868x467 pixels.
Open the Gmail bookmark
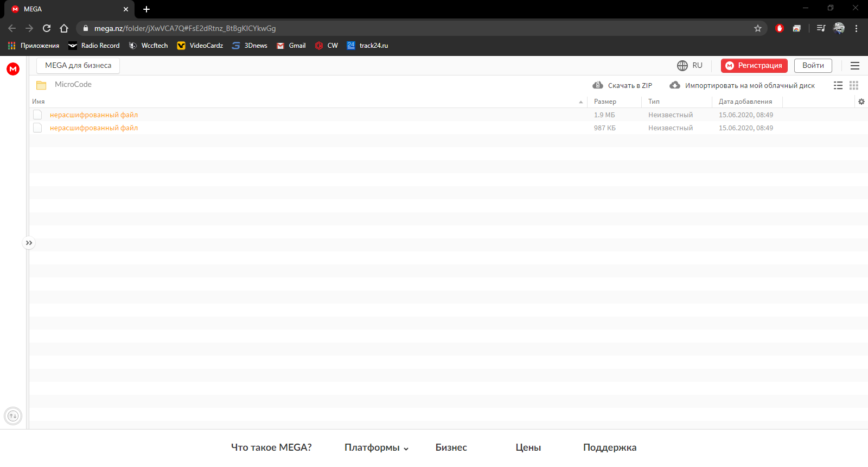tap(291, 46)
